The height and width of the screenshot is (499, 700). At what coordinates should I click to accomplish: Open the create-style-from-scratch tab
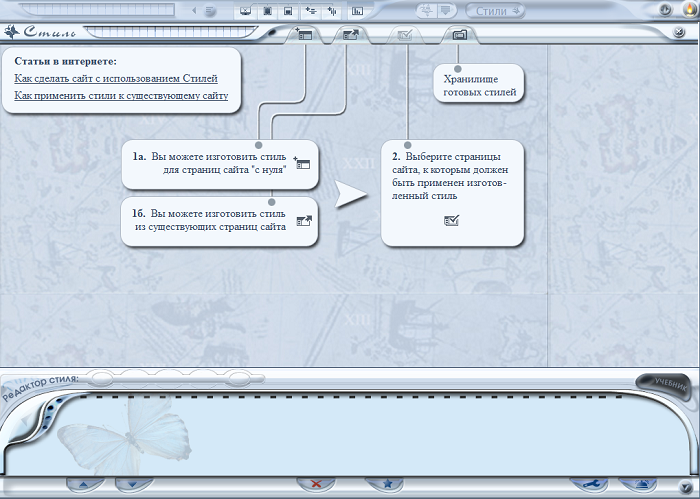304,35
